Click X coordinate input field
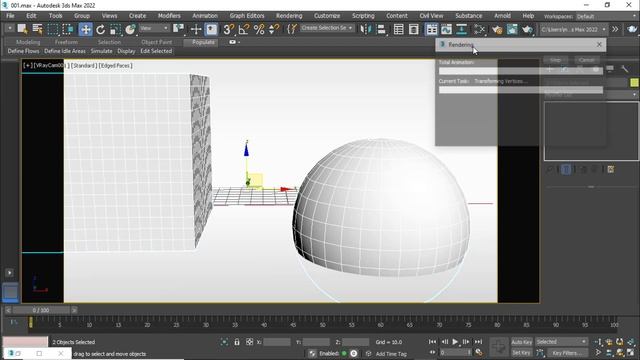Image resolution: width=640 pixels, height=360 pixels. click(277, 342)
